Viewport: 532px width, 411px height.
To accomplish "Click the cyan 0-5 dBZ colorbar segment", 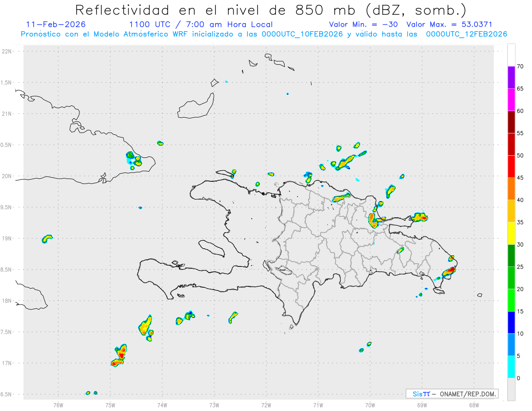I will pos(511,367).
